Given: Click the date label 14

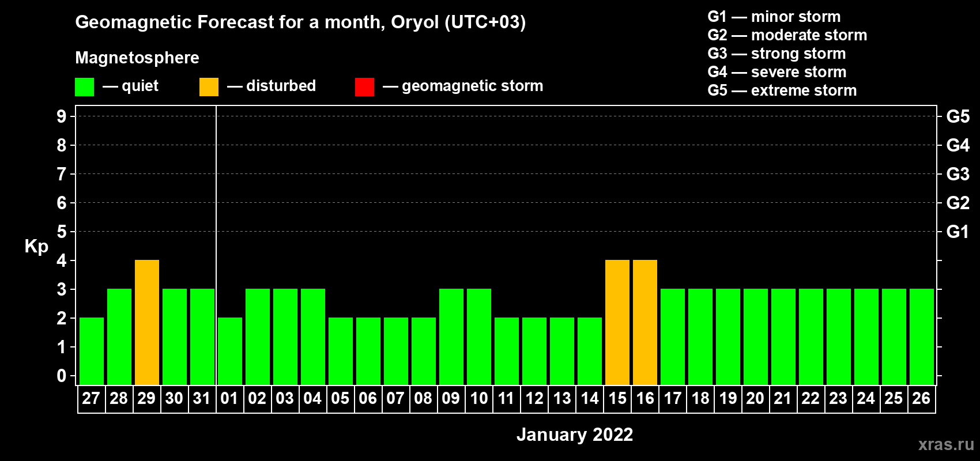Looking at the screenshot, I should coord(589,399).
